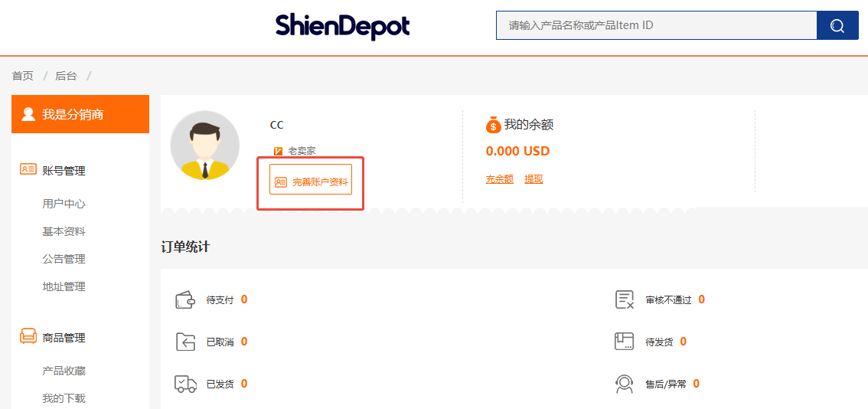Click the wallet icon for 待支付

185,299
